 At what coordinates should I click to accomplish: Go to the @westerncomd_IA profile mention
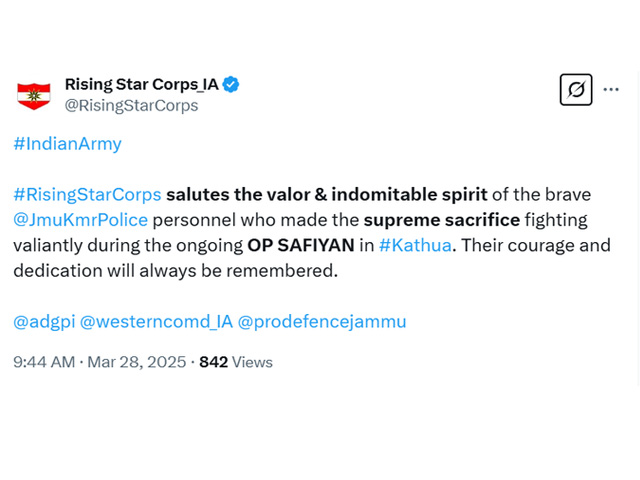(156, 322)
